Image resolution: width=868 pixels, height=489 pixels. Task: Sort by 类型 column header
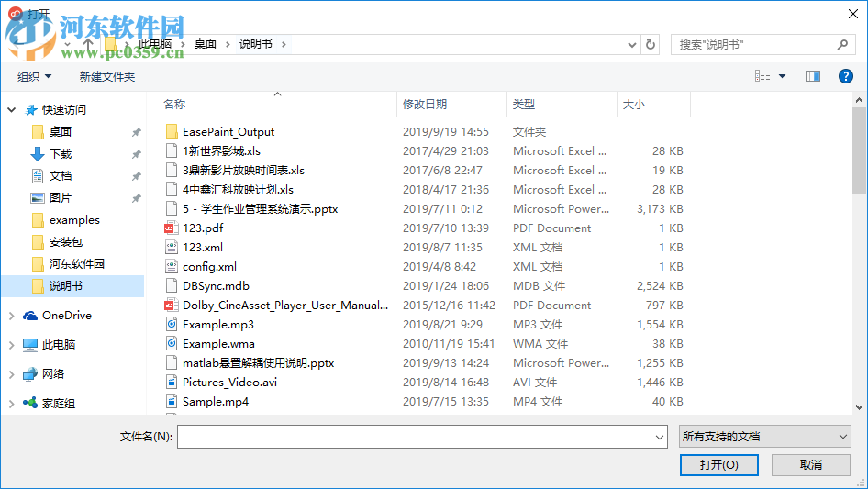tap(524, 104)
